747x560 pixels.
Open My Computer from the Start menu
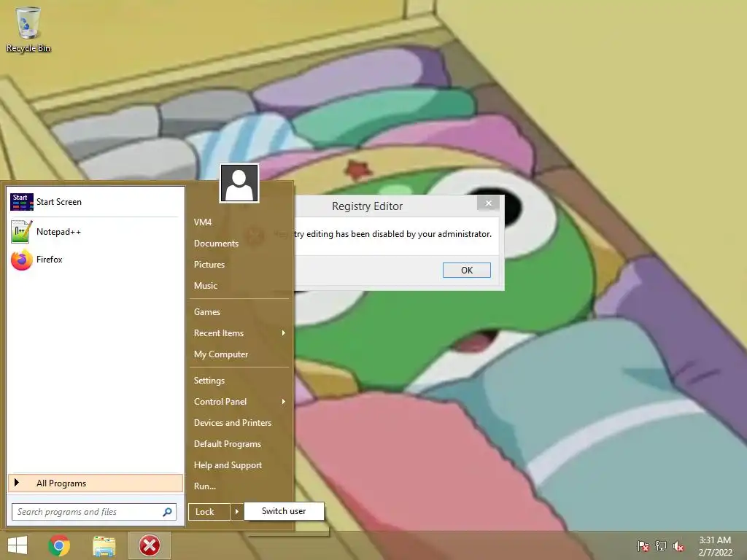point(220,354)
